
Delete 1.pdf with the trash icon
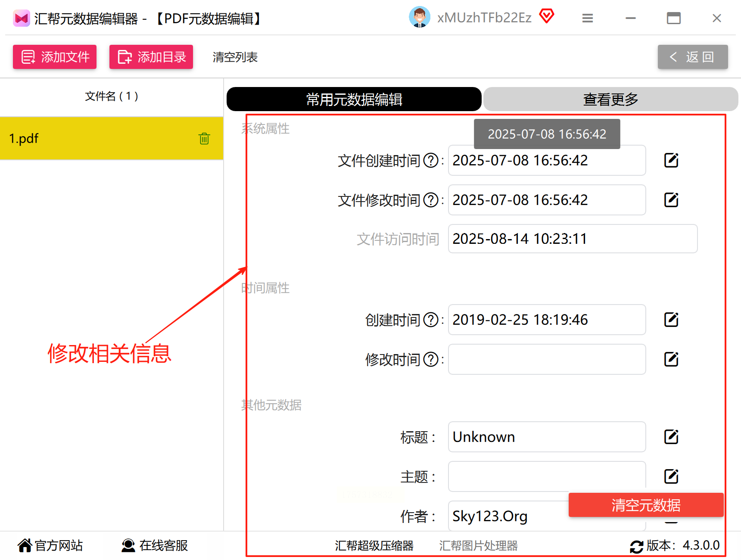click(x=204, y=139)
